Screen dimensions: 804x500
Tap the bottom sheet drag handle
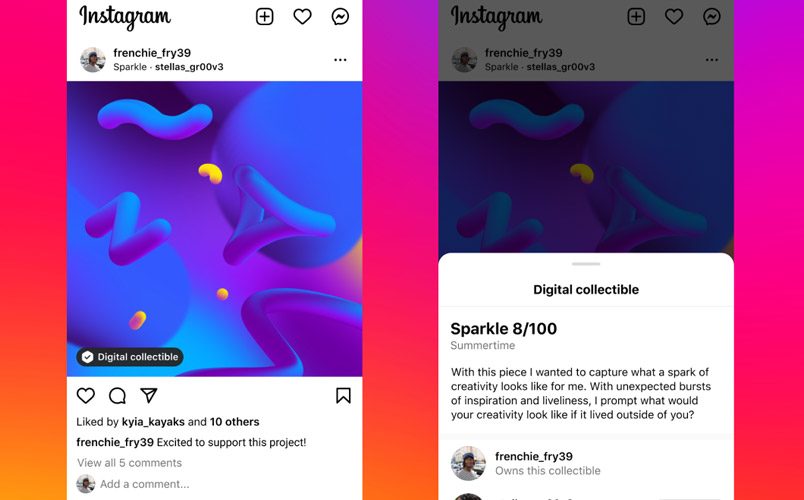(586, 264)
